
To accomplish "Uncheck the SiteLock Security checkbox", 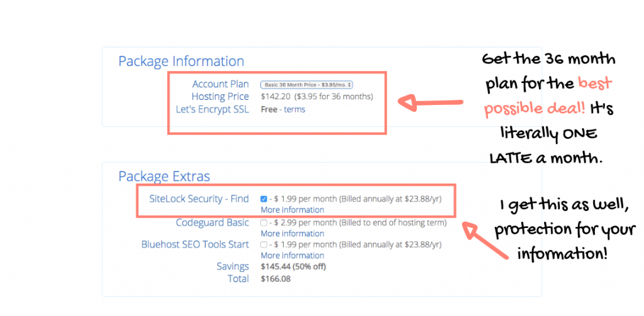I will click(x=264, y=199).
